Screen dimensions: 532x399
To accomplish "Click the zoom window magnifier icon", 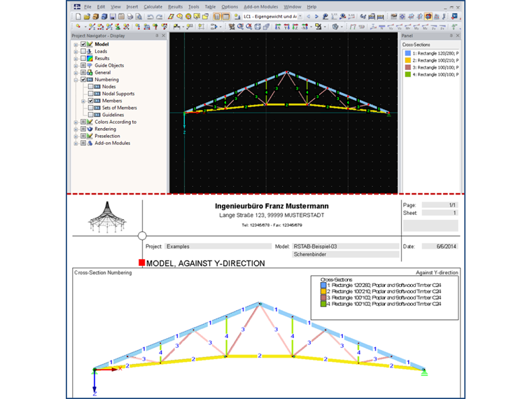I will (x=240, y=27).
